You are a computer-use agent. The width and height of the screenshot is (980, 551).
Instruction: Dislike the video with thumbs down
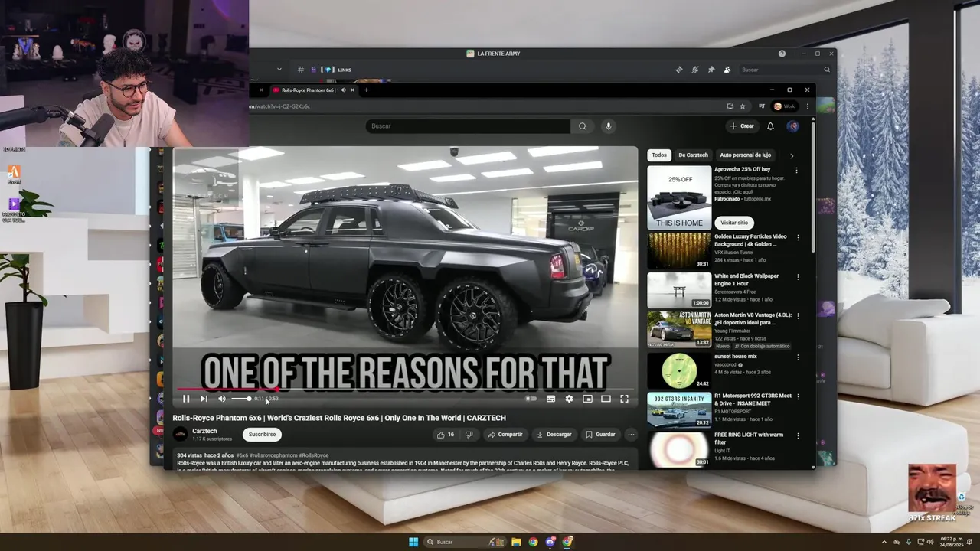tap(469, 434)
